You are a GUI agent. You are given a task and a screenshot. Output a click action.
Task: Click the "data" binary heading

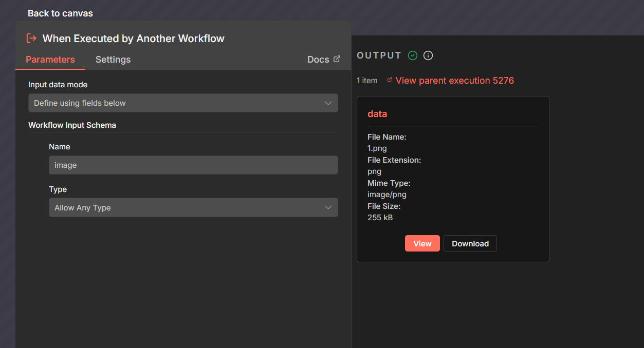377,114
